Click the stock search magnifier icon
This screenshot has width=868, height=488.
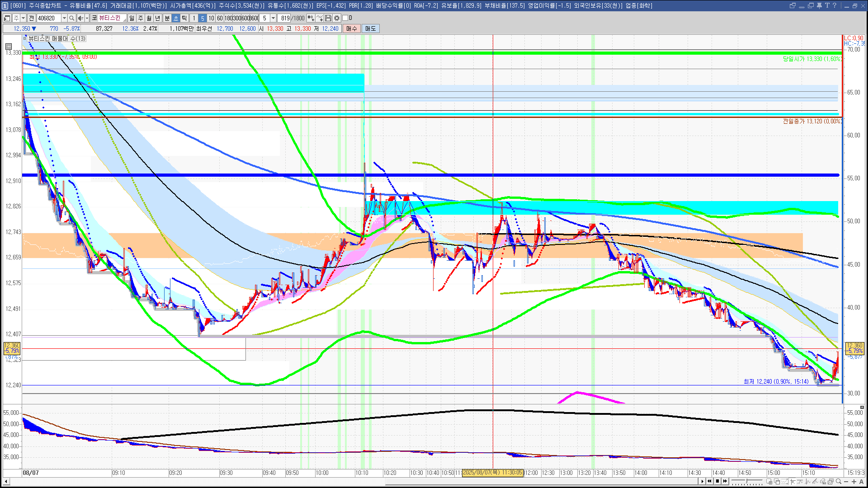[x=71, y=18]
